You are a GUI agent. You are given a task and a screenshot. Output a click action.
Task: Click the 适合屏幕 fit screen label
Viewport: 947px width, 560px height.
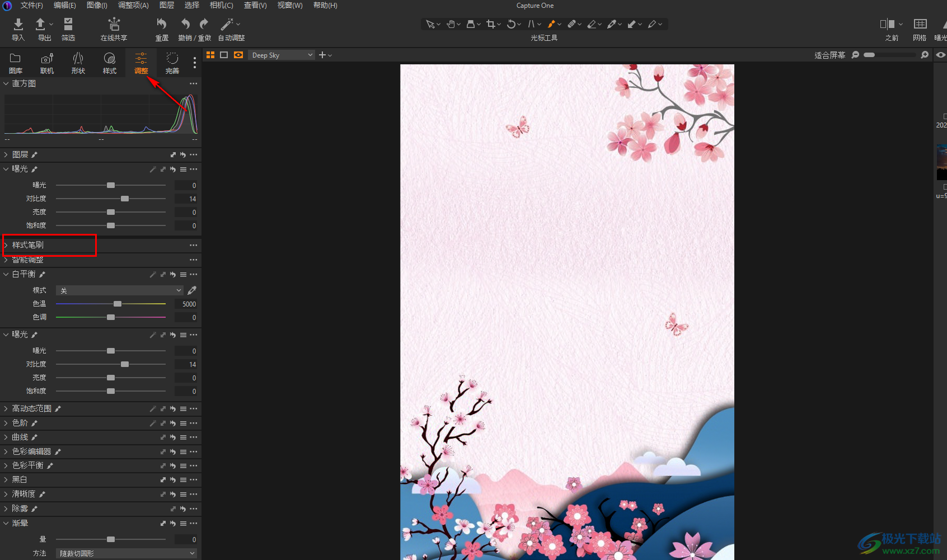click(x=830, y=55)
